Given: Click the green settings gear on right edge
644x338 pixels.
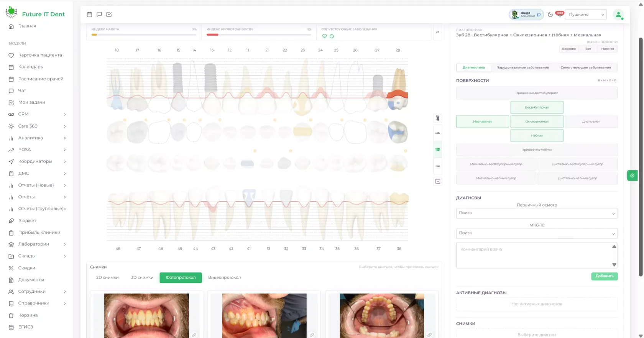Looking at the screenshot, I should click(x=632, y=176).
